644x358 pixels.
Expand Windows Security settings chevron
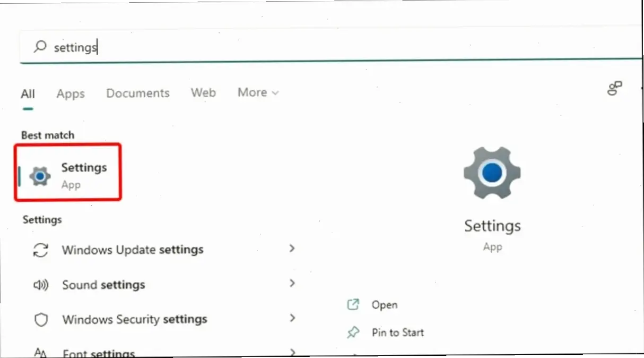[x=292, y=318]
